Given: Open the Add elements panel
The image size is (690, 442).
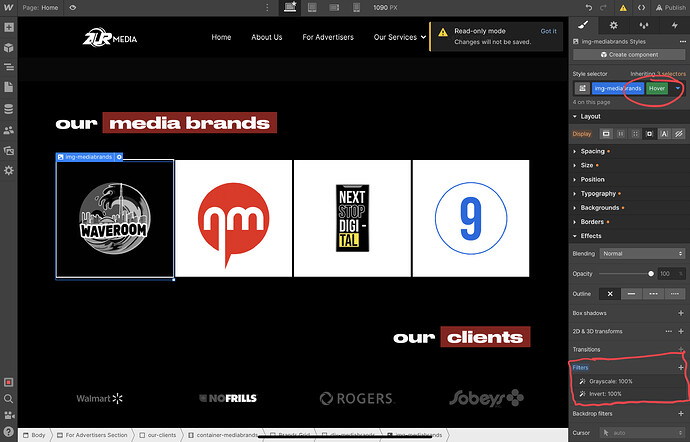Looking at the screenshot, I should point(8,27).
